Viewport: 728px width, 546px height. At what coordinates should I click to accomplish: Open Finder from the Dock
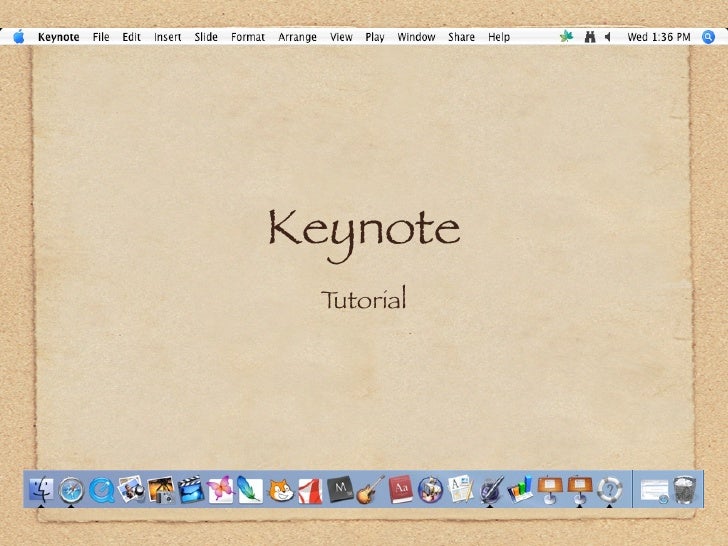(41, 490)
